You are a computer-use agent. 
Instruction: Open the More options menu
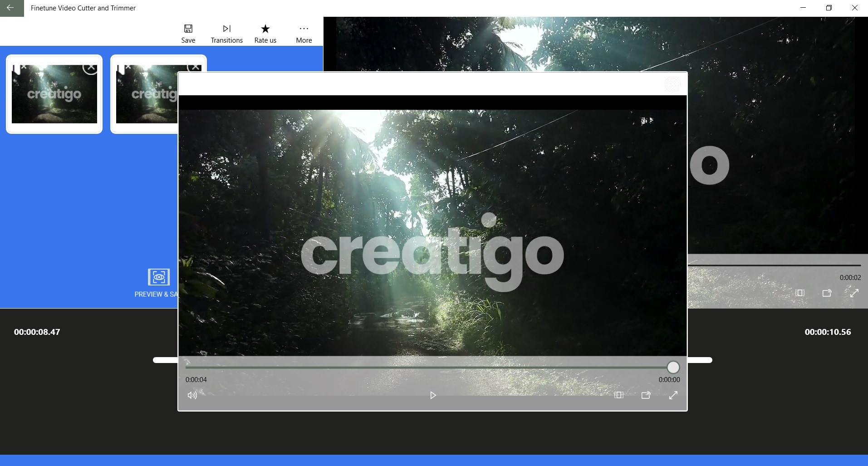point(304,33)
